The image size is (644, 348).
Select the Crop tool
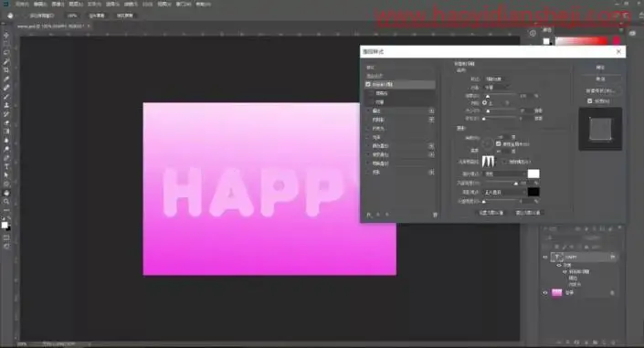(x=6, y=70)
